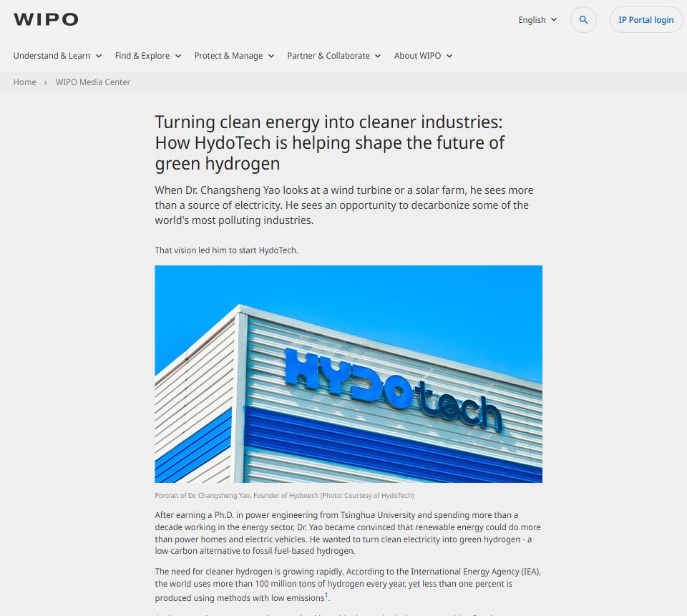
Task: Click the photo caption about Dr. Changsheng Yao
Action: [x=284, y=496]
